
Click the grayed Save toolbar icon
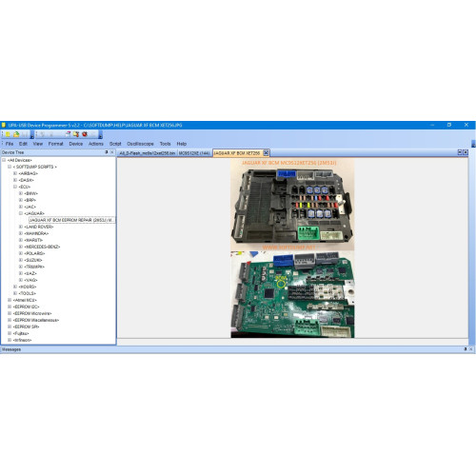point(25,134)
